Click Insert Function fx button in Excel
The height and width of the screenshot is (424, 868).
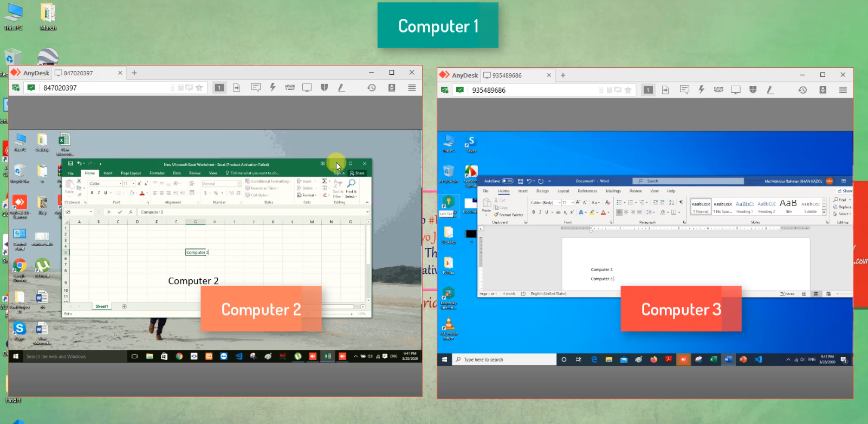coord(131,212)
